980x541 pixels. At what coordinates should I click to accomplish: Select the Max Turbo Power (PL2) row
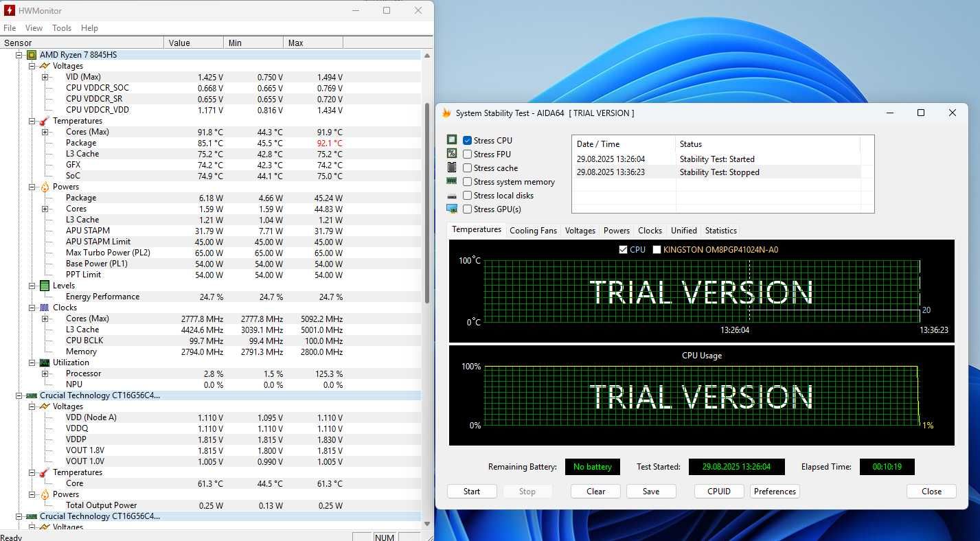210,253
